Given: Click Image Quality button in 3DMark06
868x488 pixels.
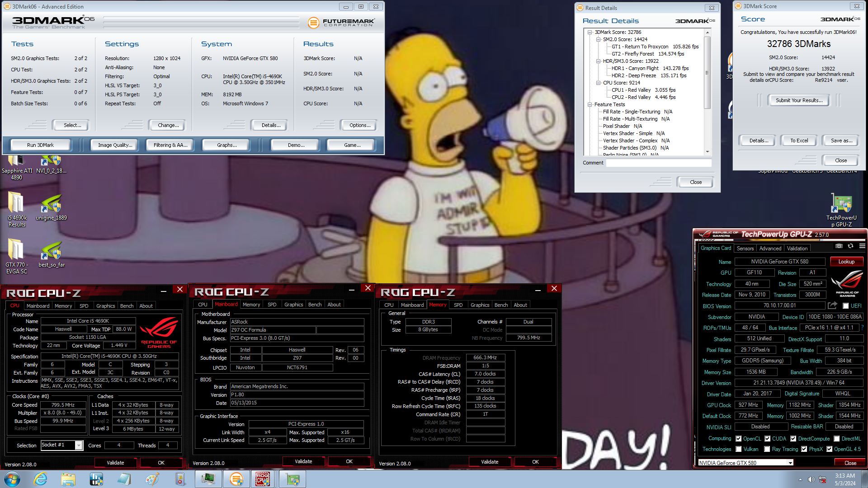Looking at the screenshot, I should point(115,145).
